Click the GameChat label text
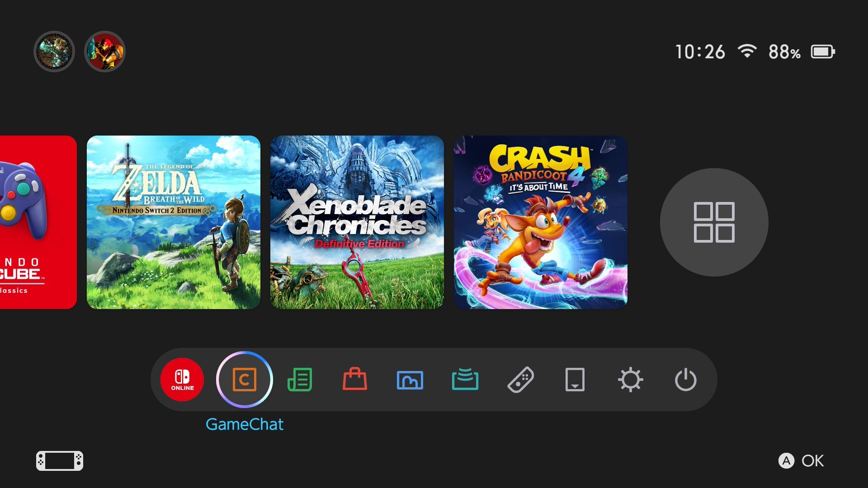The image size is (868, 488). 245,424
